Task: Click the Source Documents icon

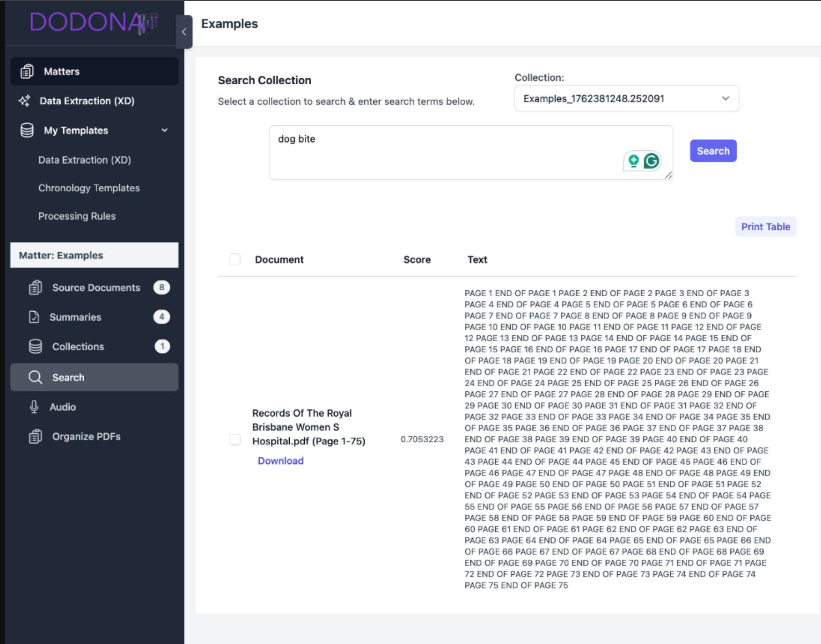Action: pos(36,287)
